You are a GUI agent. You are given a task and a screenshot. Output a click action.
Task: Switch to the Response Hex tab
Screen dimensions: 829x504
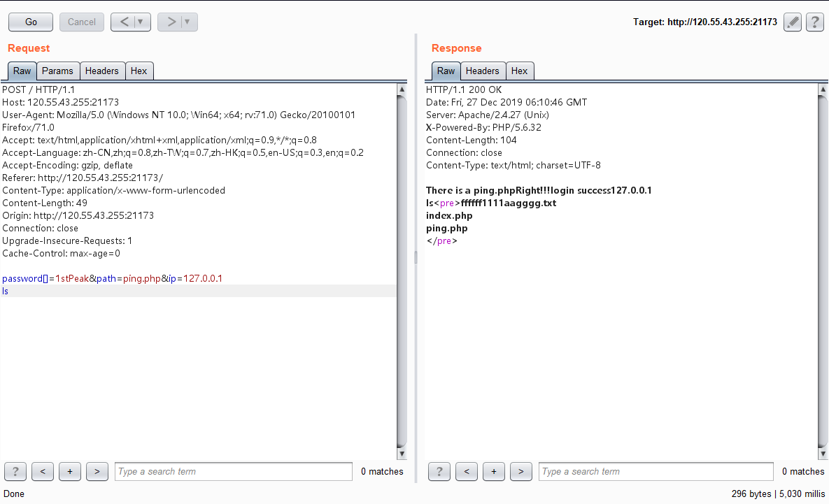tap(519, 71)
